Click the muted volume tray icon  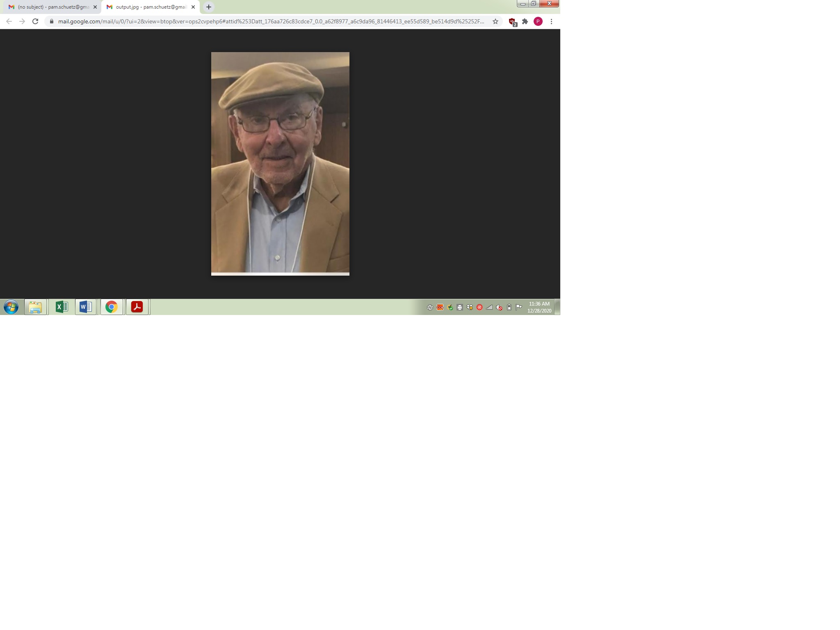click(499, 307)
